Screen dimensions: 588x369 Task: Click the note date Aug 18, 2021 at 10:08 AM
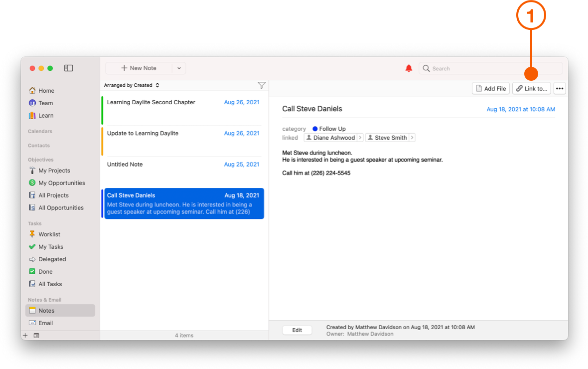pos(521,109)
